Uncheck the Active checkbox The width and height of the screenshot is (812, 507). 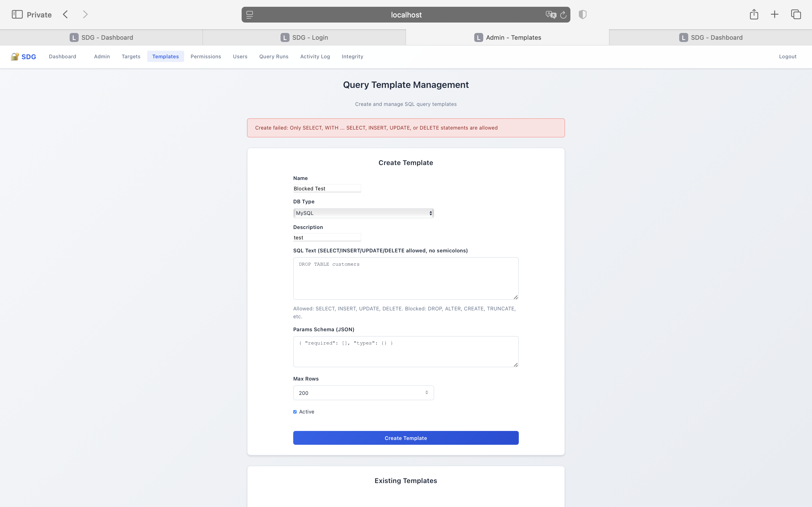295,412
